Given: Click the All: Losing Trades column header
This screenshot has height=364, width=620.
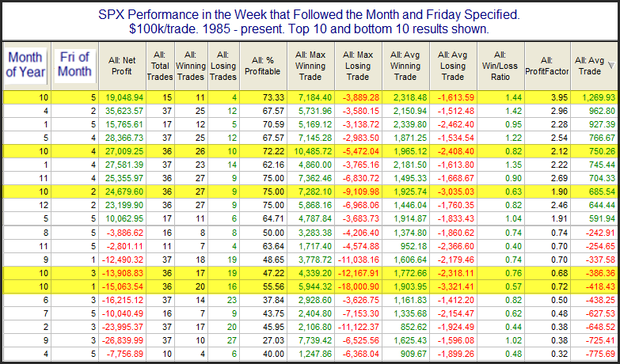Looking at the screenshot, I should point(223,66).
